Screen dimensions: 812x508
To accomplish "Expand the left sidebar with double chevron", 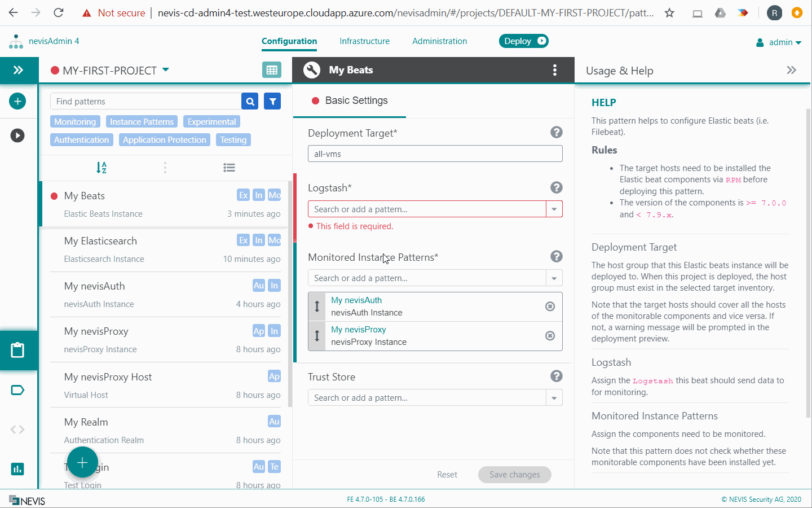I will point(19,70).
